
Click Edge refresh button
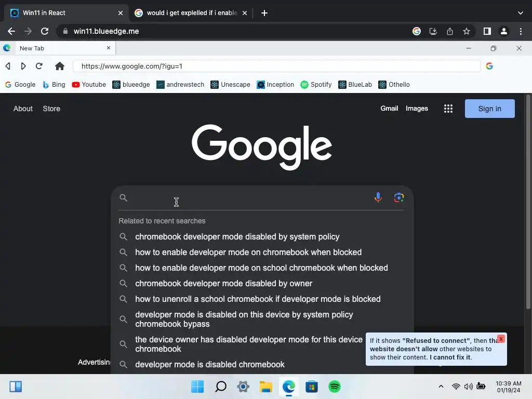(39, 66)
